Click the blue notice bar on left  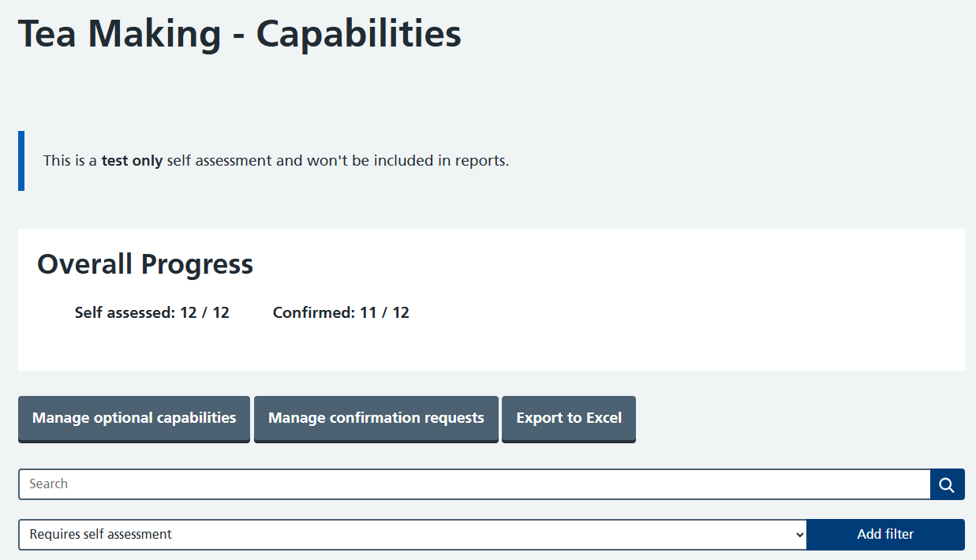point(21,161)
